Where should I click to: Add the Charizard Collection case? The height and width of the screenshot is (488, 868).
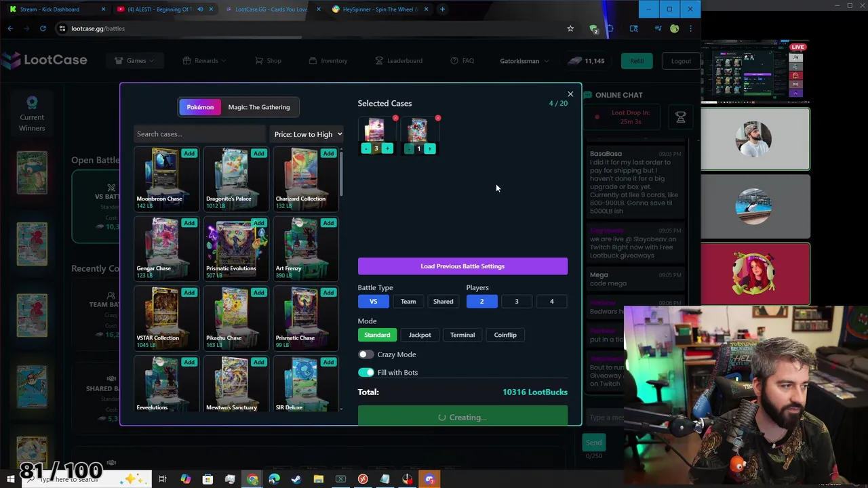coord(328,153)
